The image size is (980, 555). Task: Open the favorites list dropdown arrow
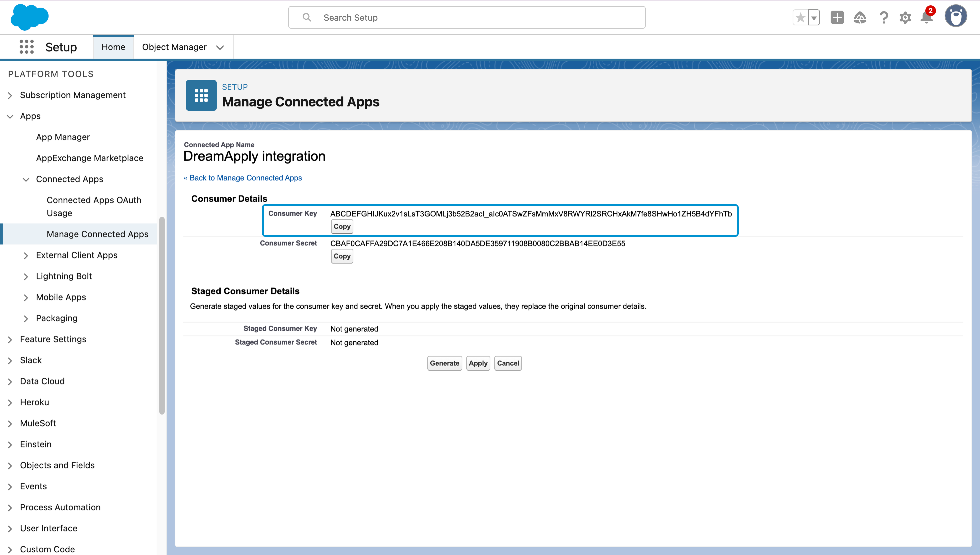tap(814, 18)
